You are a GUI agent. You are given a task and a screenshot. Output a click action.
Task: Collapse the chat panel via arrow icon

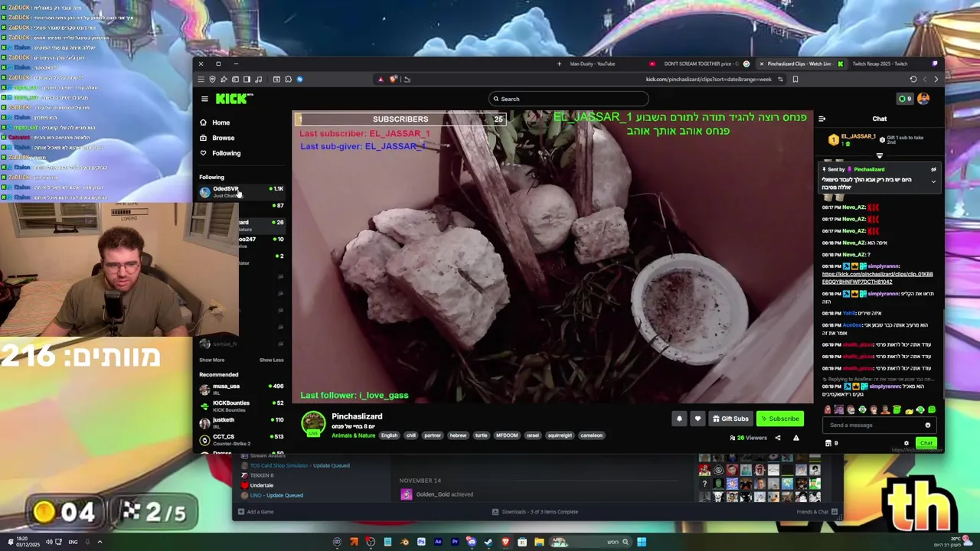tap(822, 119)
